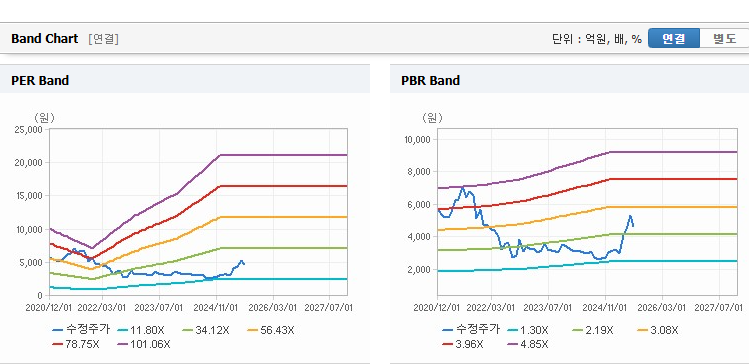Toggle the 78.75X legend entry

coord(76,344)
